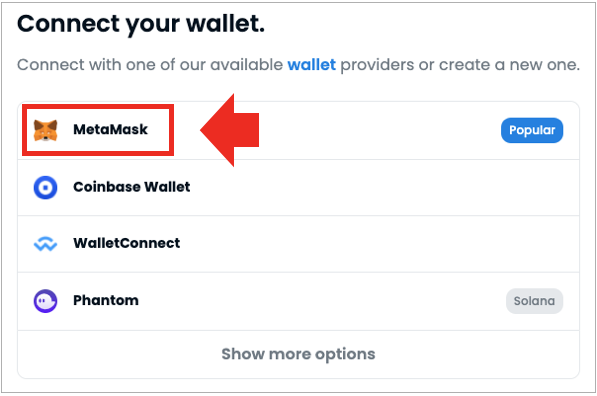The width and height of the screenshot is (597, 396).
Task: Open the blue wallet hyperlink
Action: tap(311, 65)
